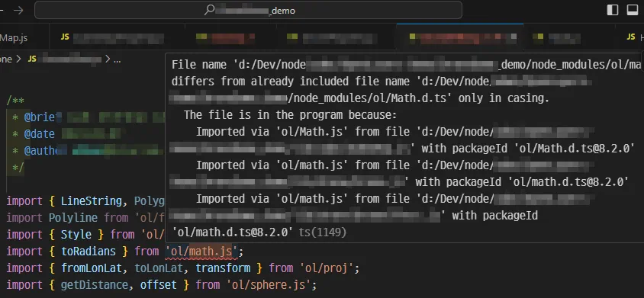Open the command center search box

point(248,10)
